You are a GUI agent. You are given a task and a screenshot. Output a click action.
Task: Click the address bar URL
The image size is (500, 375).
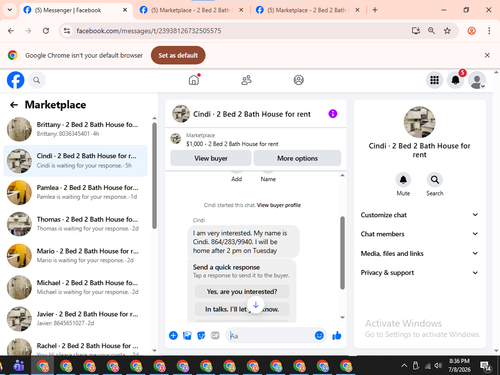(x=149, y=31)
